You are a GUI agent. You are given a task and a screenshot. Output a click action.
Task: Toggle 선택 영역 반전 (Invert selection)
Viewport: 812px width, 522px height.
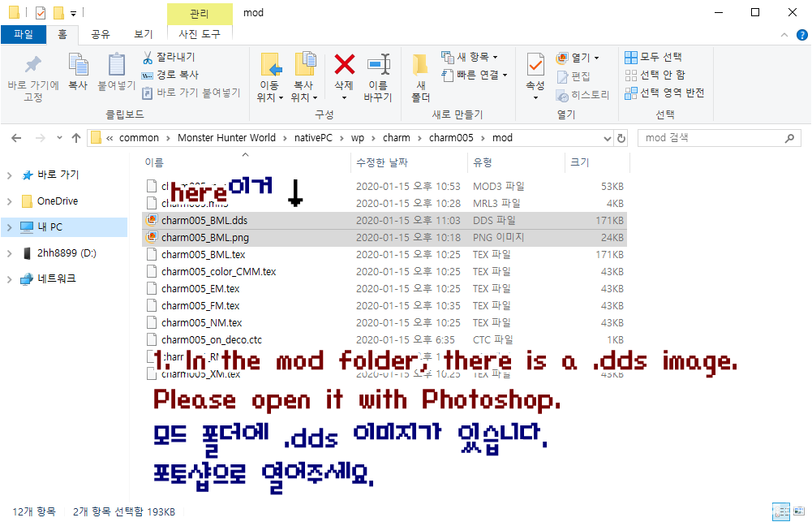click(664, 93)
